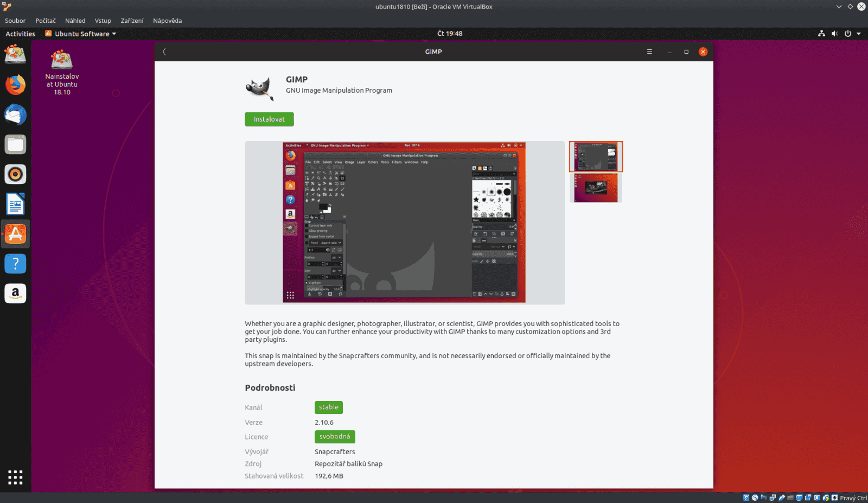The image size is (868, 503).
Task: Show all applications with the grid icon
Action: click(x=15, y=477)
